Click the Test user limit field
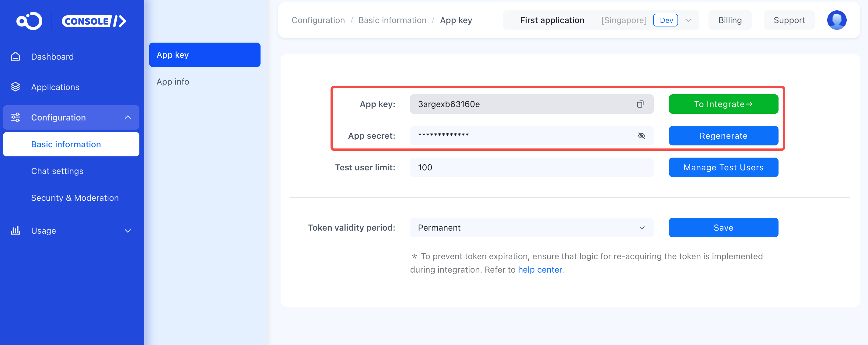The image size is (868, 345). coord(531,167)
